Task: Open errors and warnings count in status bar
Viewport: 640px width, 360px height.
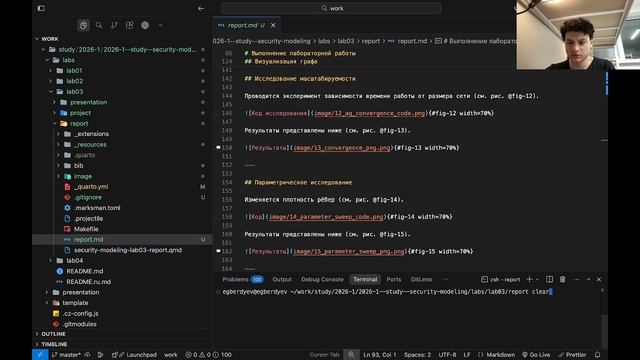Action: [209, 355]
